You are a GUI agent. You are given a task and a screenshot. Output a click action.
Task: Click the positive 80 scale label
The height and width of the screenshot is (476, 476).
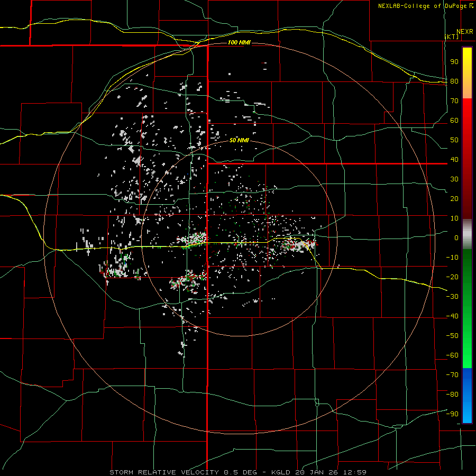click(454, 81)
